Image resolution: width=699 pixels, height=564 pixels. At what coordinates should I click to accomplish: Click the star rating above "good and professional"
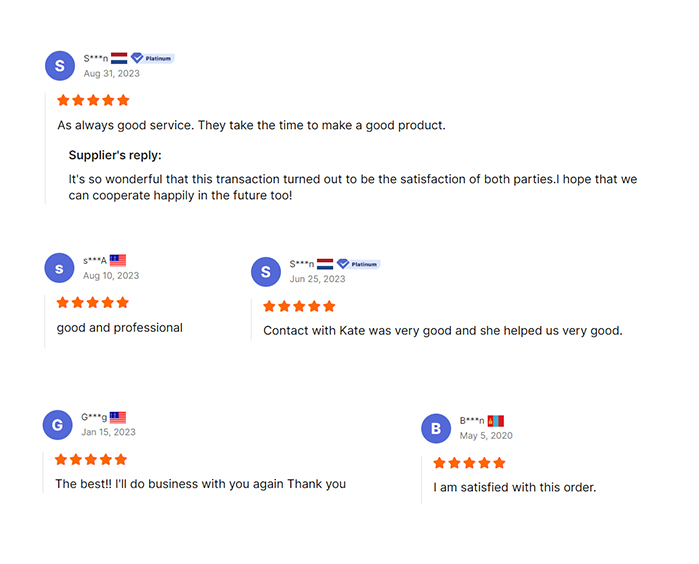(93, 302)
